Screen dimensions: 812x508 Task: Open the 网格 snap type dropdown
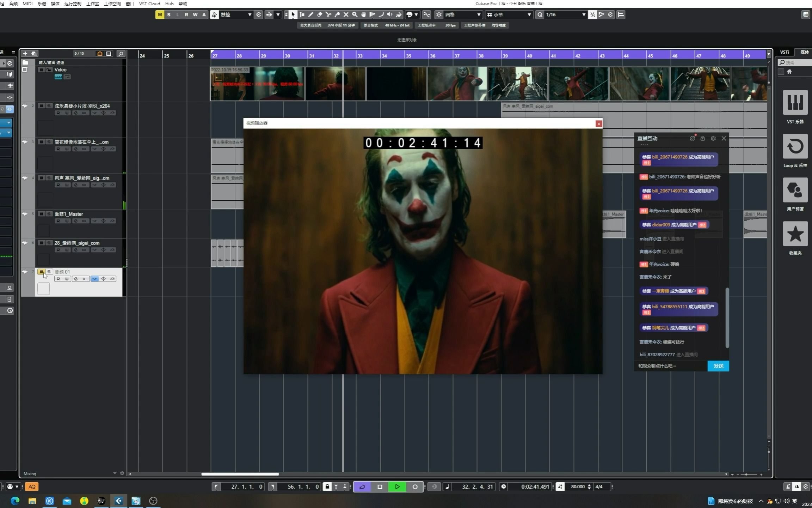tap(463, 14)
